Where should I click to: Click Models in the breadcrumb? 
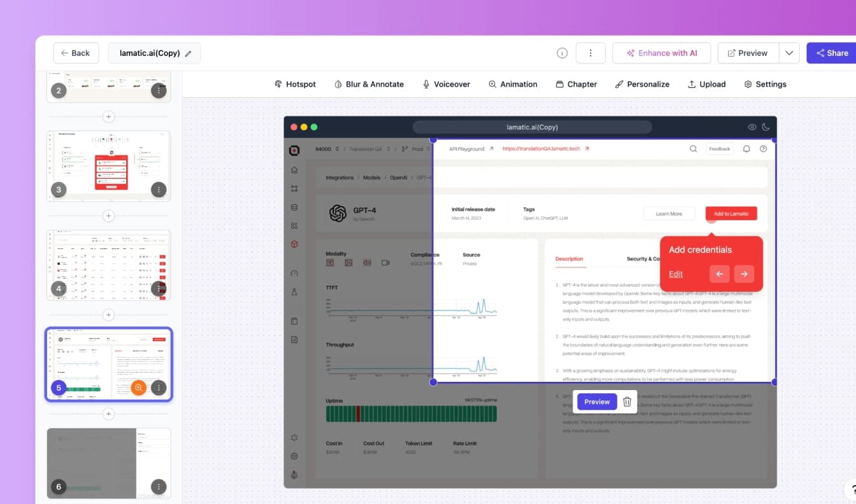[x=372, y=178]
